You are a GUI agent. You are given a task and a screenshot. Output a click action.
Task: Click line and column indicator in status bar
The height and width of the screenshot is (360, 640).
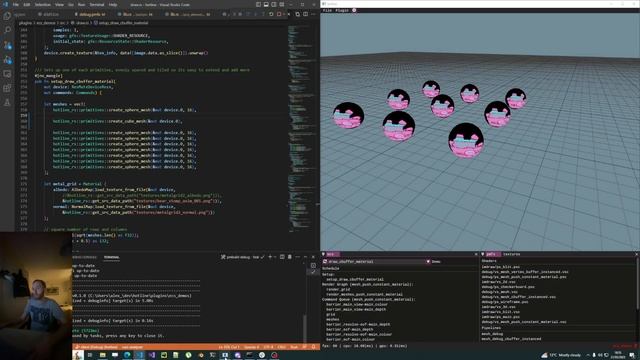pyautogui.click(x=229, y=347)
